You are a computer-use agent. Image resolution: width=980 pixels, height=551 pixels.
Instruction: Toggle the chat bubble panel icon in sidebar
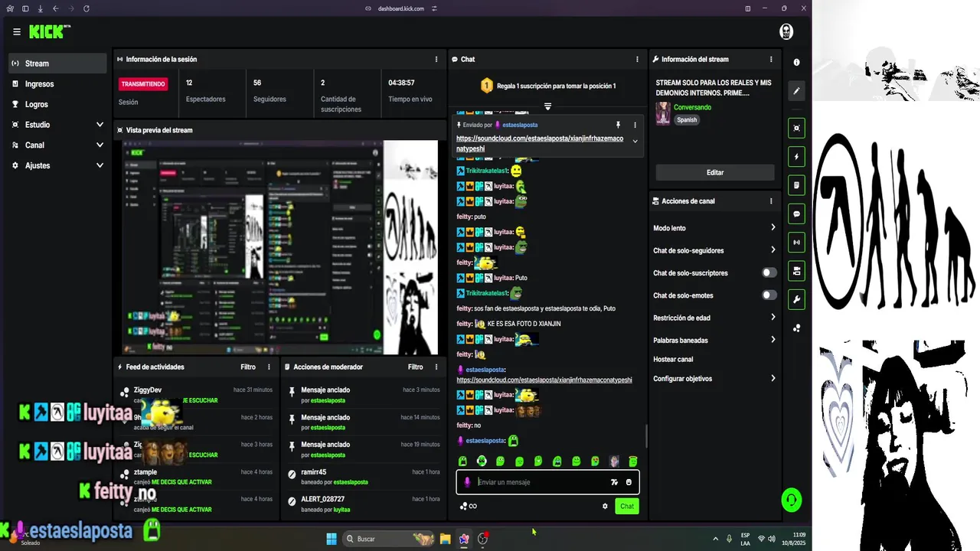(796, 214)
